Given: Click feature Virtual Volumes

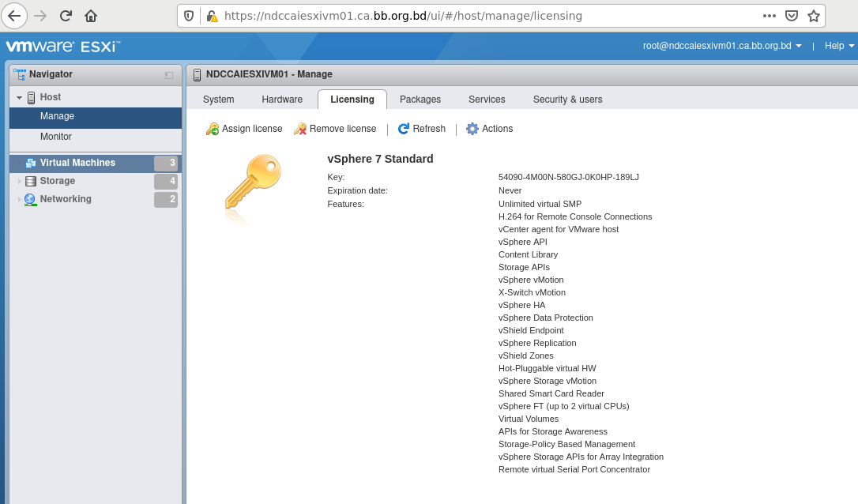Looking at the screenshot, I should [529, 419].
